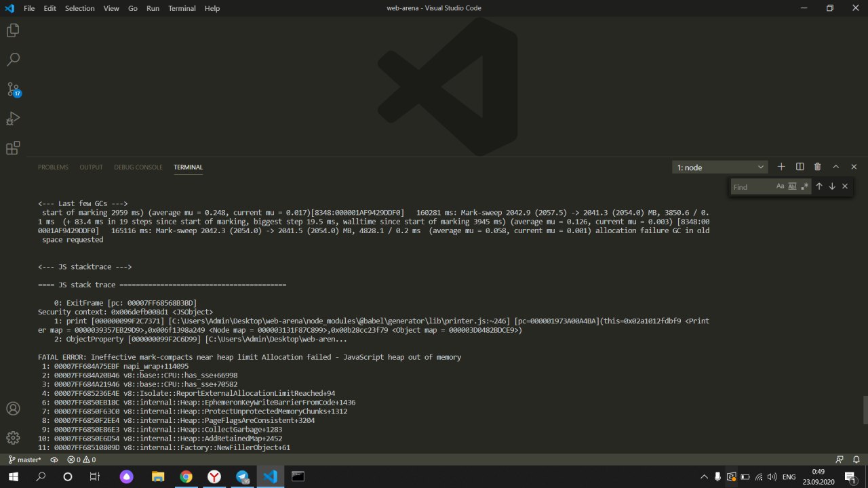Open the Accounts menu in activity bar

(x=13, y=409)
